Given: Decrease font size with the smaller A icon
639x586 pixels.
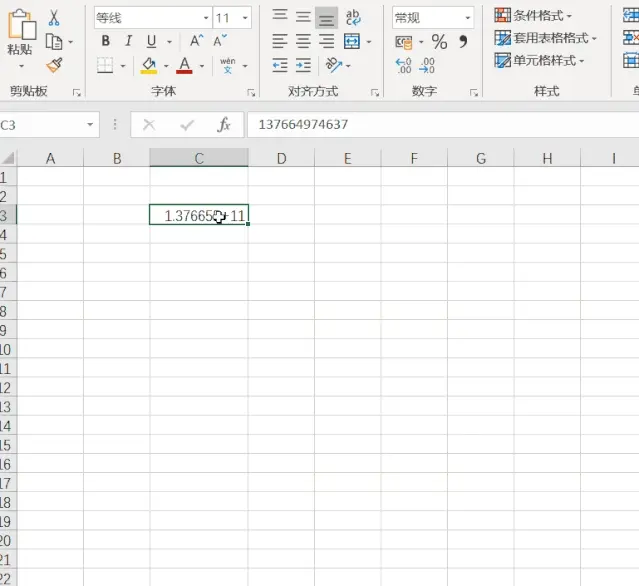Looking at the screenshot, I should (220, 41).
